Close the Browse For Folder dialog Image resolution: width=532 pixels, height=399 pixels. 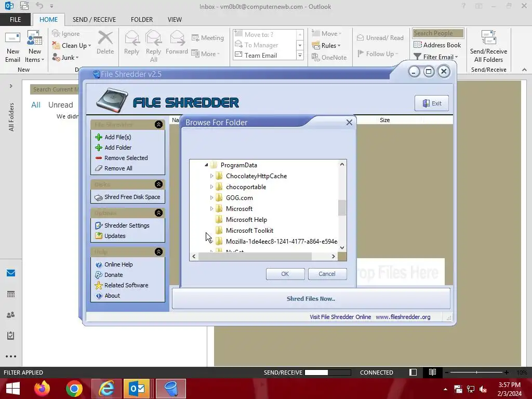pyautogui.click(x=349, y=123)
